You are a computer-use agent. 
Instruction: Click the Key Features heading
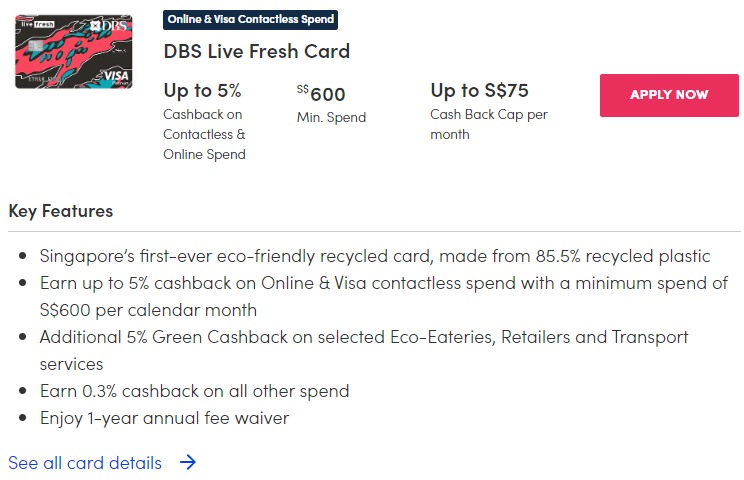click(61, 211)
